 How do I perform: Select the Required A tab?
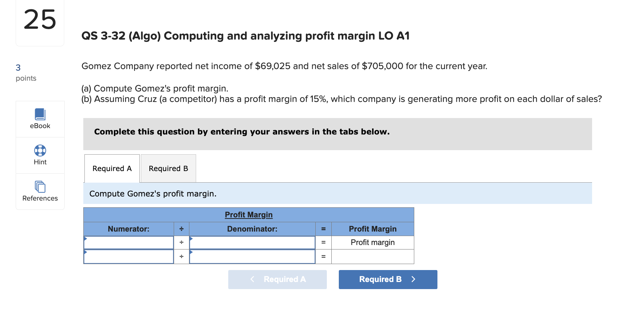pyautogui.click(x=111, y=168)
